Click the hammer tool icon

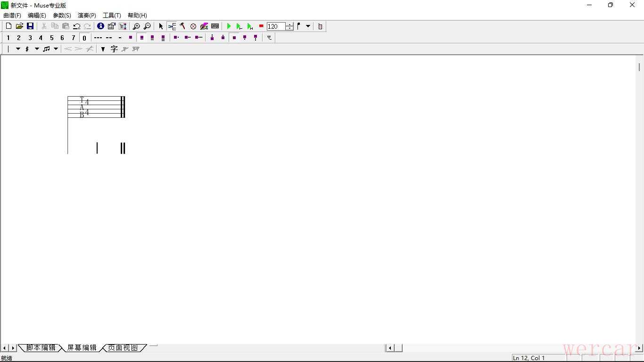click(182, 26)
